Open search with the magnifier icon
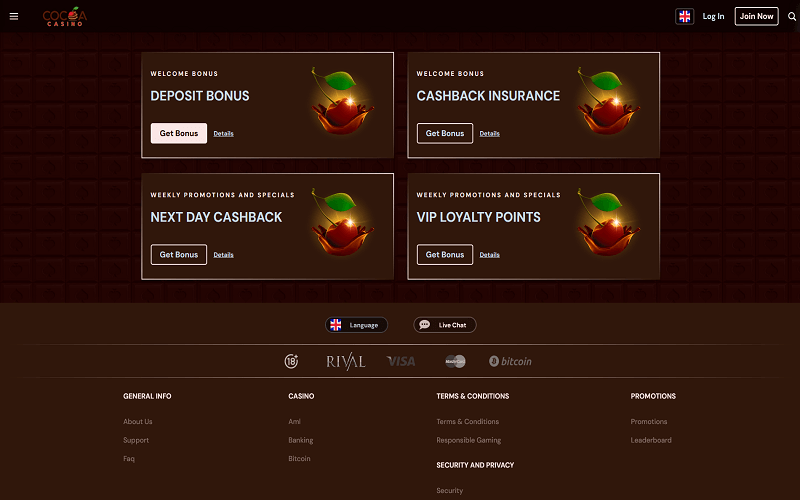Viewport: 800px width, 500px height. [792, 16]
